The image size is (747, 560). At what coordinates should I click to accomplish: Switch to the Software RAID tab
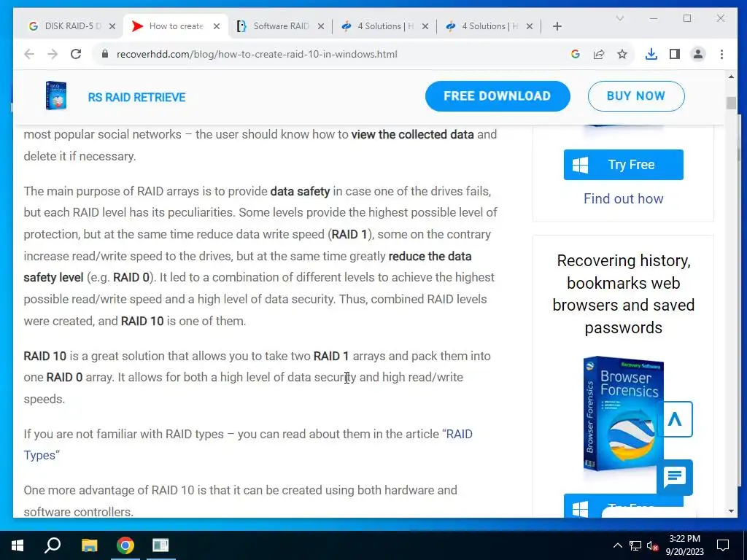coord(280,26)
